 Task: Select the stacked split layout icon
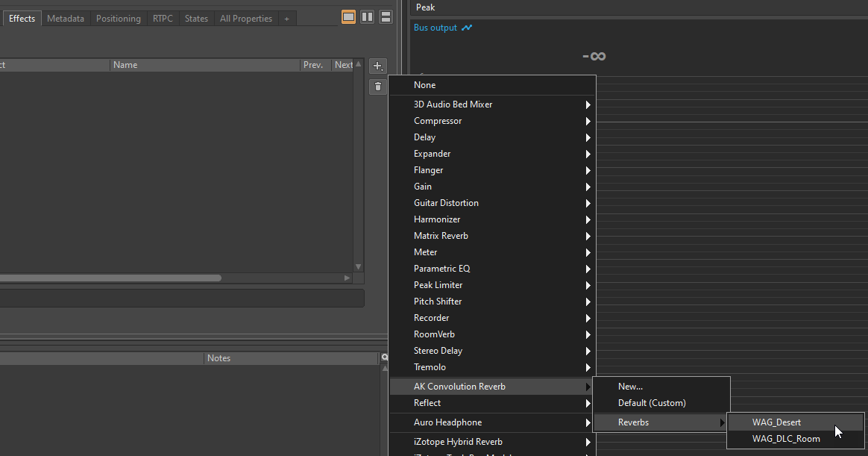click(386, 17)
